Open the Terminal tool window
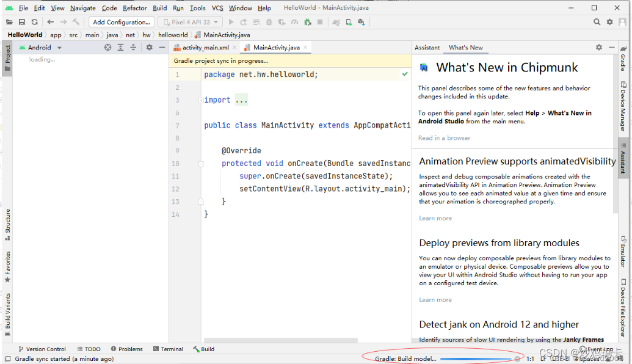Screen dimensions: 632x364 click(168, 349)
